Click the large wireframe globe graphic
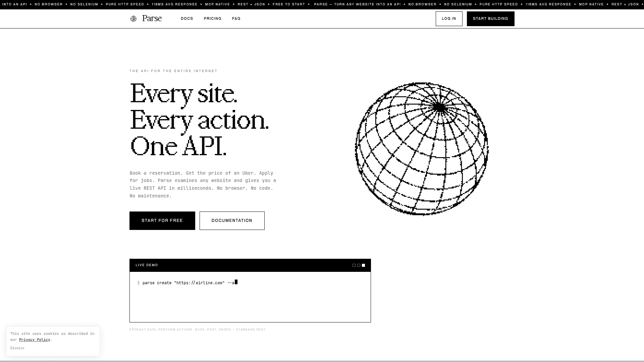The width and height of the screenshot is (644, 362). (x=422, y=149)
